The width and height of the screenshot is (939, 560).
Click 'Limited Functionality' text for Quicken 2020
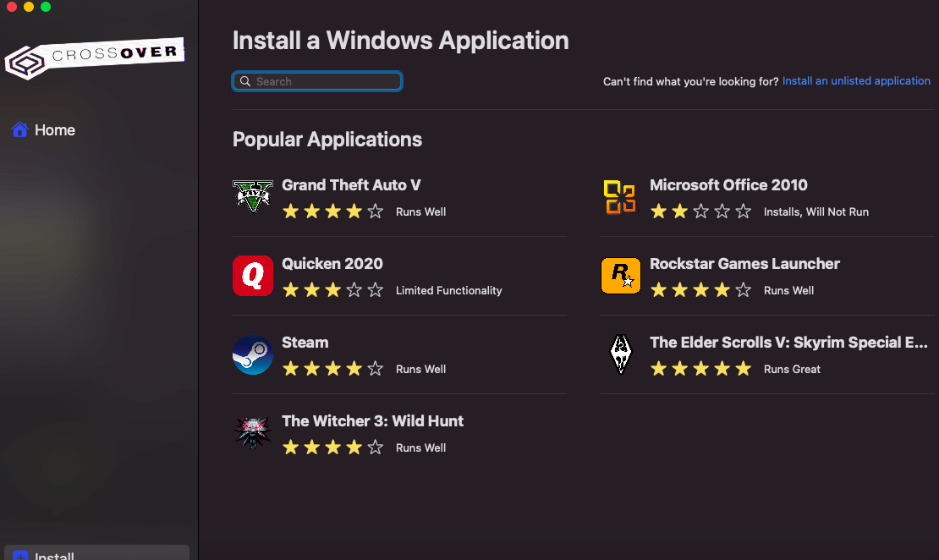(x=448, y=290)
